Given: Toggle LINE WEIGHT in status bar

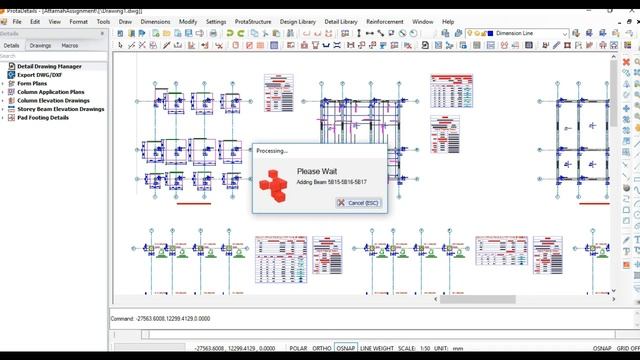Looking at the screenshot, I should point(377,348).
